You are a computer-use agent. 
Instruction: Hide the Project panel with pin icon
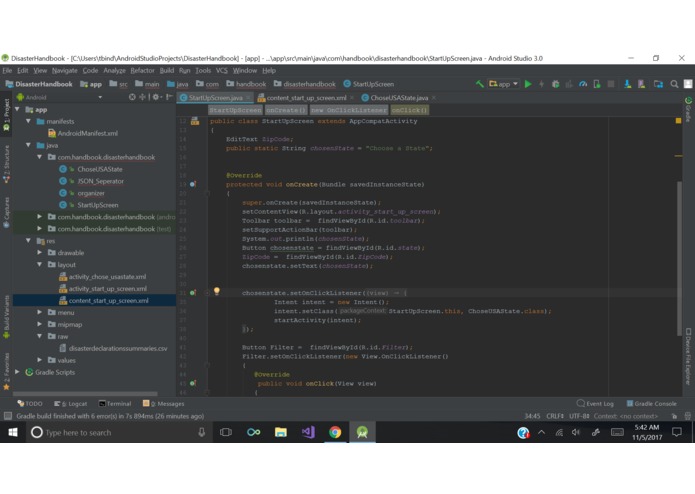tap(168, 97)
